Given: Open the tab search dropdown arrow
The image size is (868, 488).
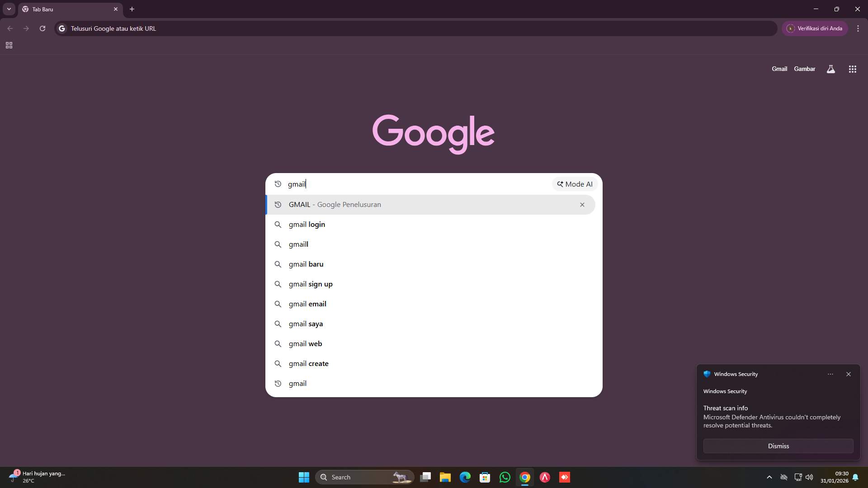Looking at the screenshot, I should pyautogui.click(x=9, y=9).
